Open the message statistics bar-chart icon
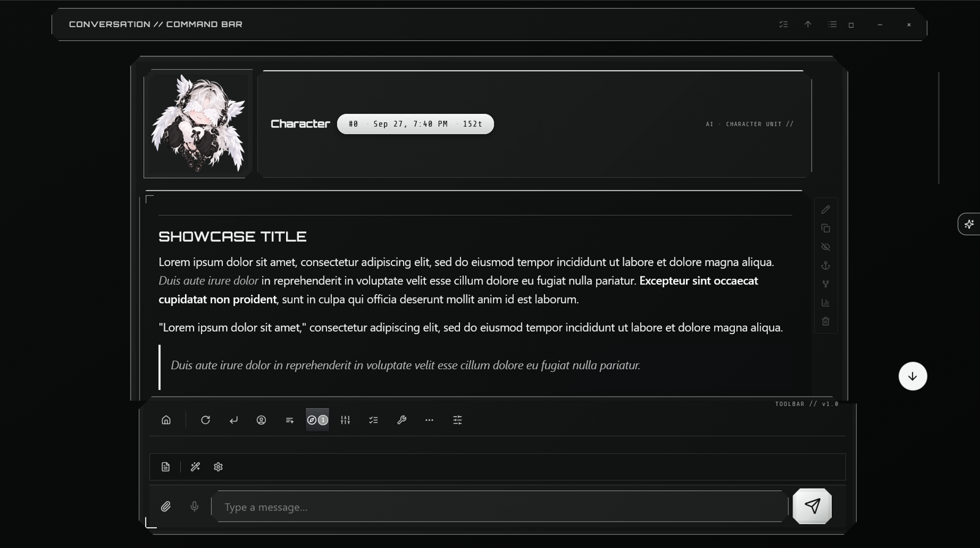This screenshot has width=980, height=548. coord(826,303)
